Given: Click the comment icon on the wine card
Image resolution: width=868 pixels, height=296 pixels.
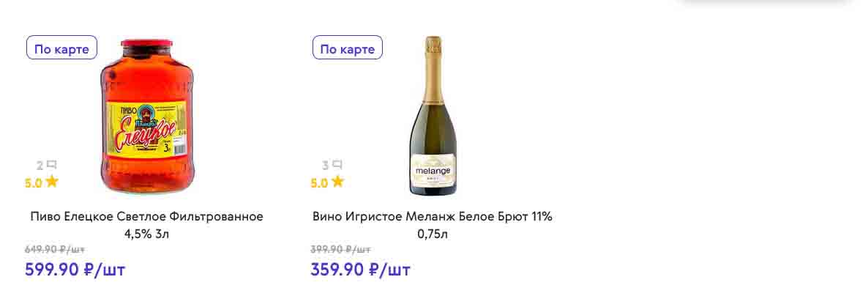Looking at the screenshot, I should click(337, 165).
